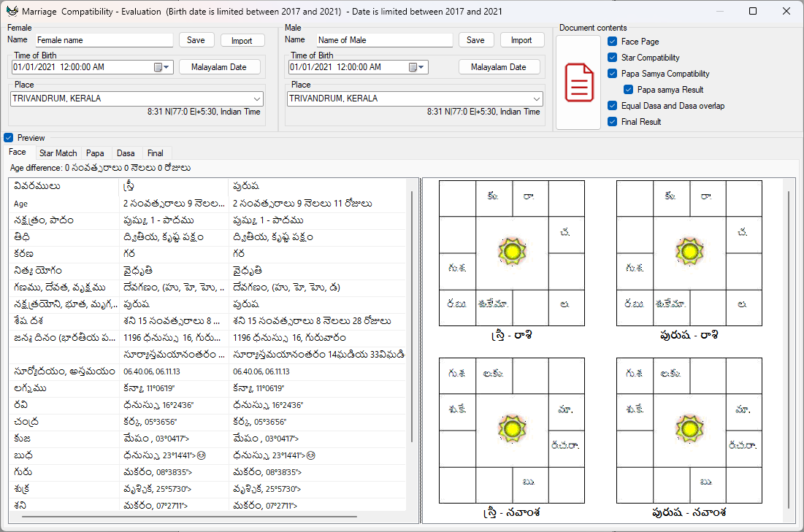Toggle the Papa samya Result checkbox

click(x=628, y=90)
